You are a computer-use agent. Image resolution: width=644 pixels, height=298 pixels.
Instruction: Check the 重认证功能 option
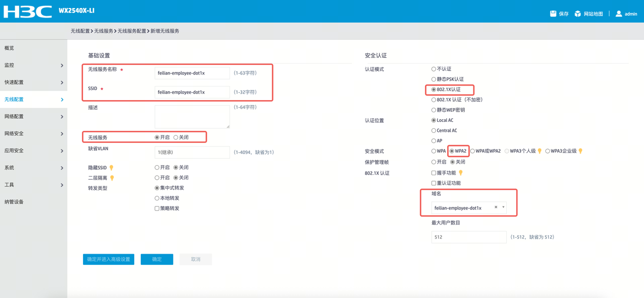click(434, 183)
